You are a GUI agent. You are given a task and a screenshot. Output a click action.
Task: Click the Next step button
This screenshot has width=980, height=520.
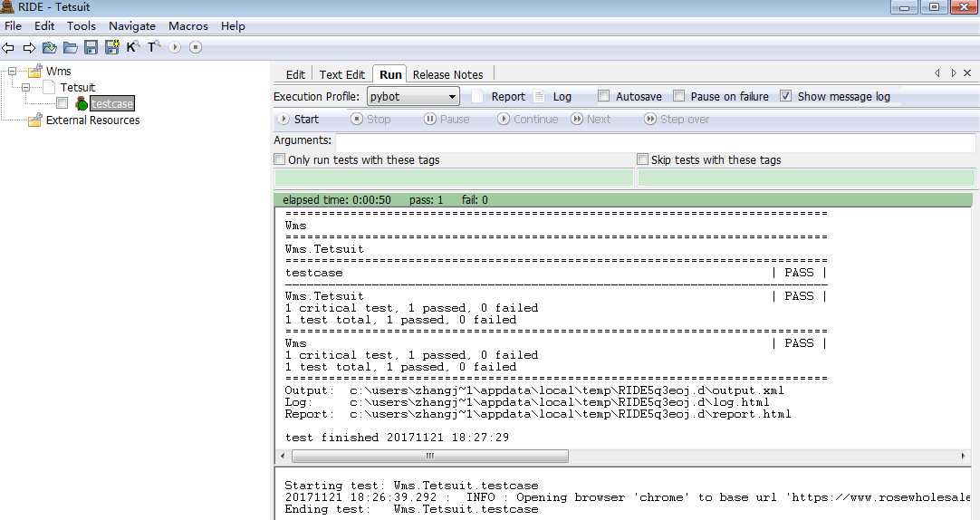click(x=591, y=119)
